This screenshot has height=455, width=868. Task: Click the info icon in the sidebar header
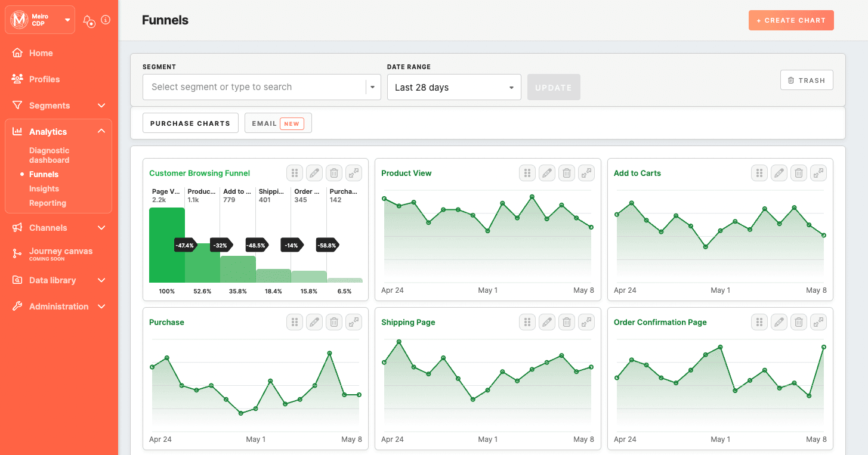pyautogui.click(x=106, y=20)
